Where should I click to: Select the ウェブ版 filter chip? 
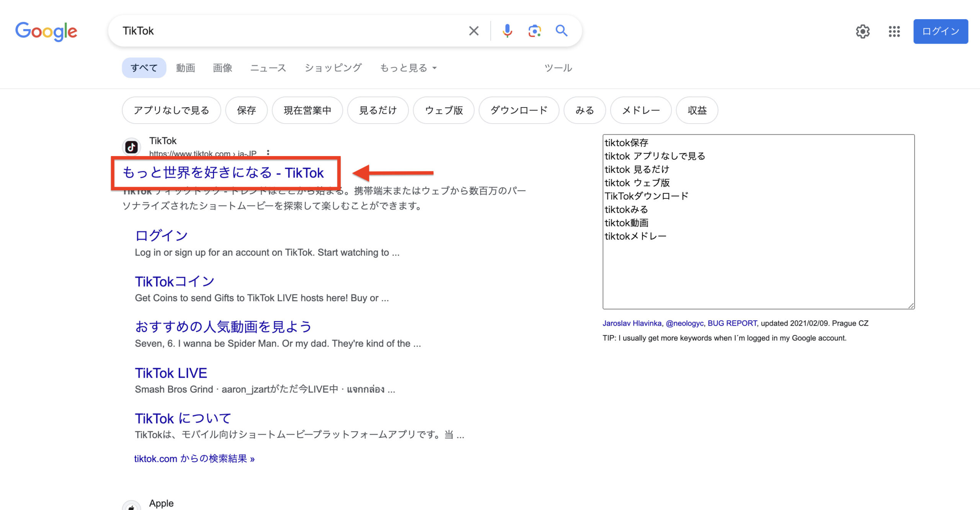click(444, 110)
